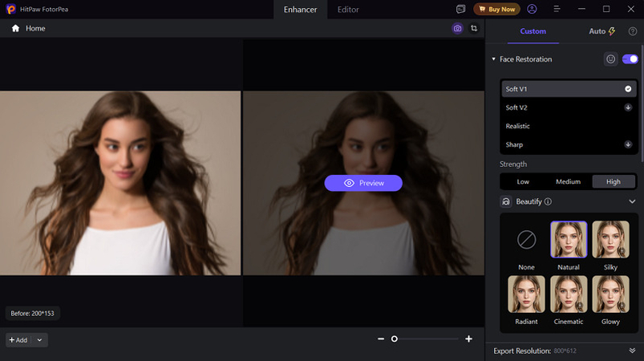Click the Beautify info icon
Viewport: 644px width, 361px height.
tap(548, 201)
